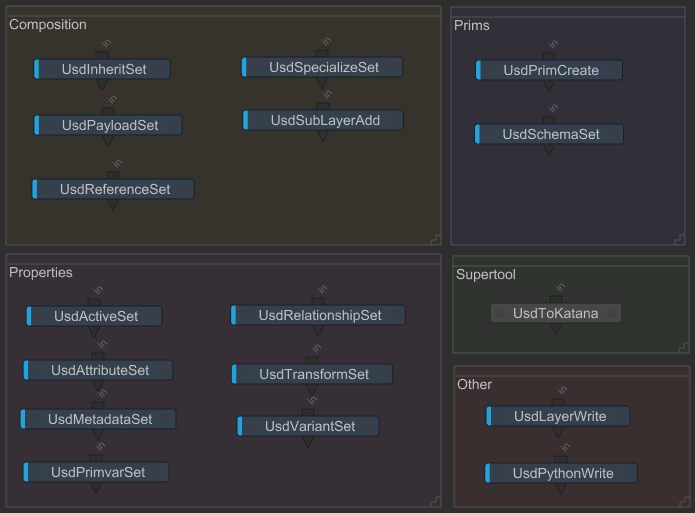Pick the UsdTransformSet node
Image resolution: width=695 pixels, height=513 pixels.
click(x=313, y=374)
